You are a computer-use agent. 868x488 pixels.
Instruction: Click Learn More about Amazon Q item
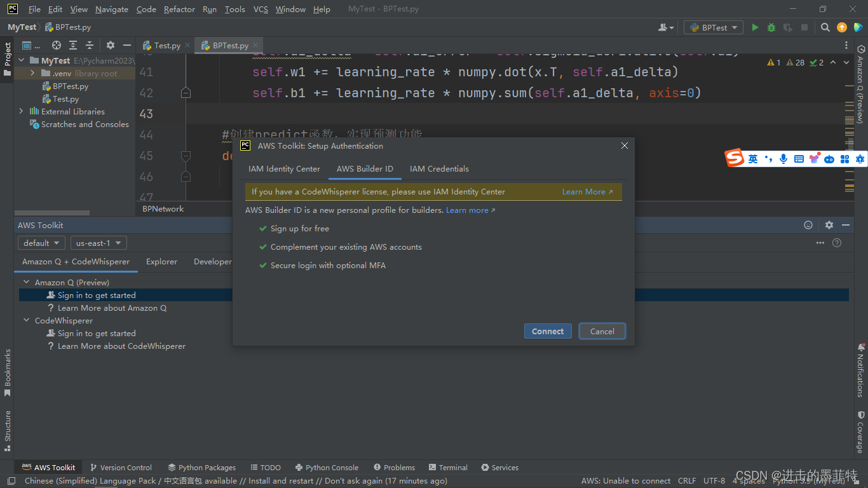pos(112,308)
